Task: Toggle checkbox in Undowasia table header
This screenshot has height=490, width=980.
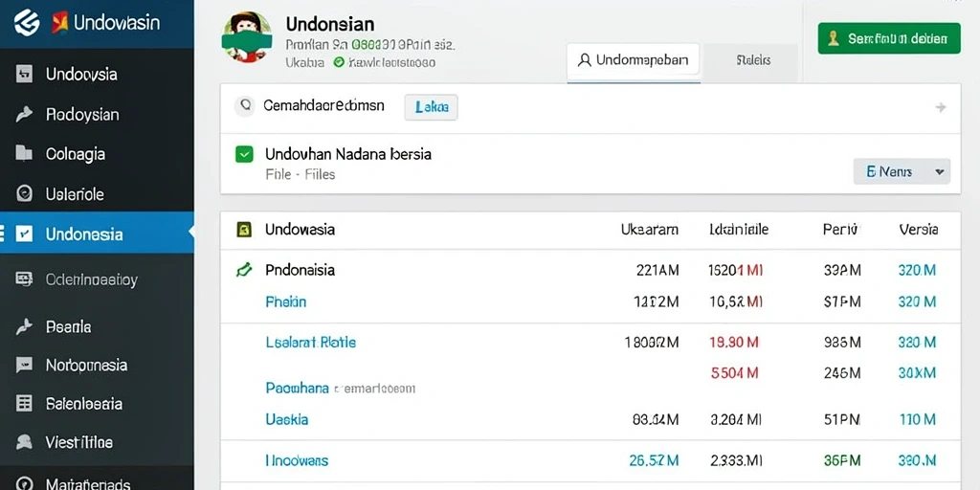Action: (244, 230)
